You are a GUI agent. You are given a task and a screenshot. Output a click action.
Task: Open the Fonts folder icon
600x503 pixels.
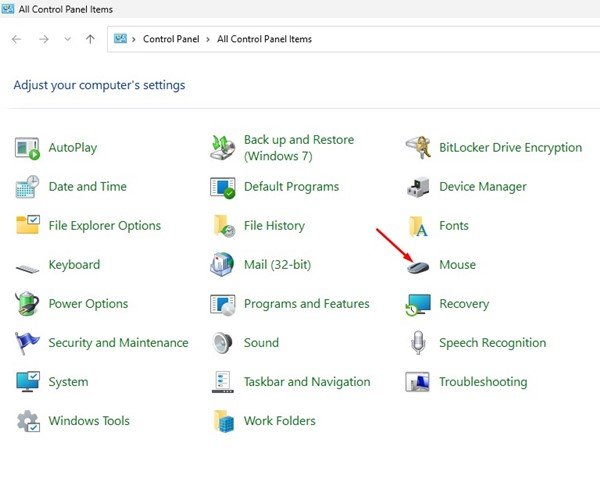(418, 226)
